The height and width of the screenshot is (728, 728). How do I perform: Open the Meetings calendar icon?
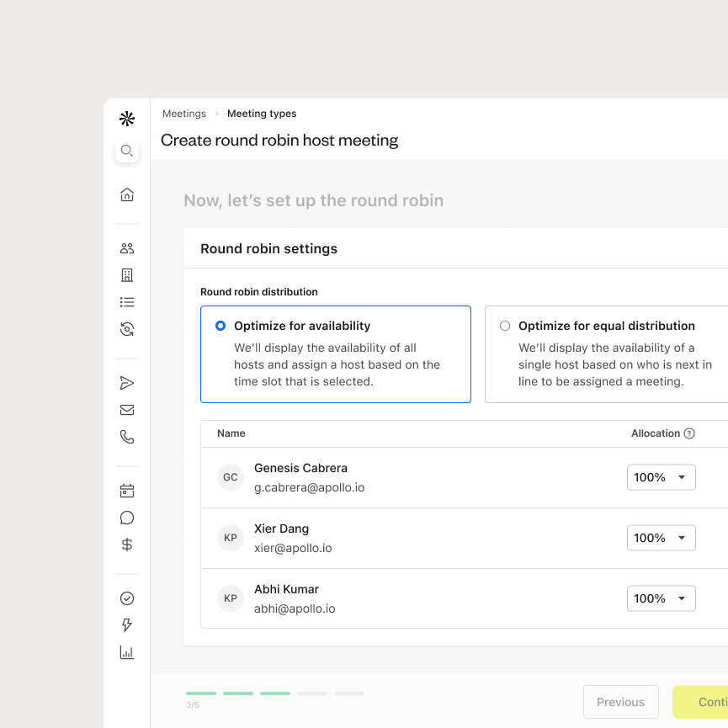(127, 491)
